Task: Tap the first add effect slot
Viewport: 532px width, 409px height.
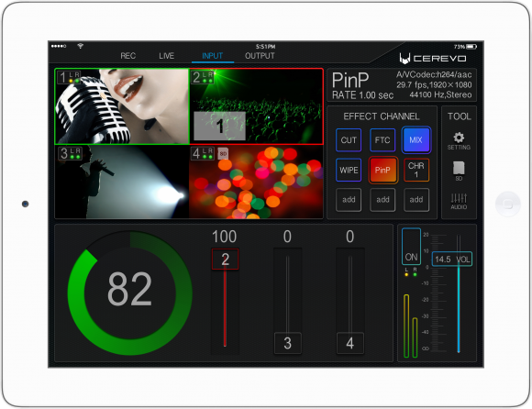Action: [x=349, y=200]
